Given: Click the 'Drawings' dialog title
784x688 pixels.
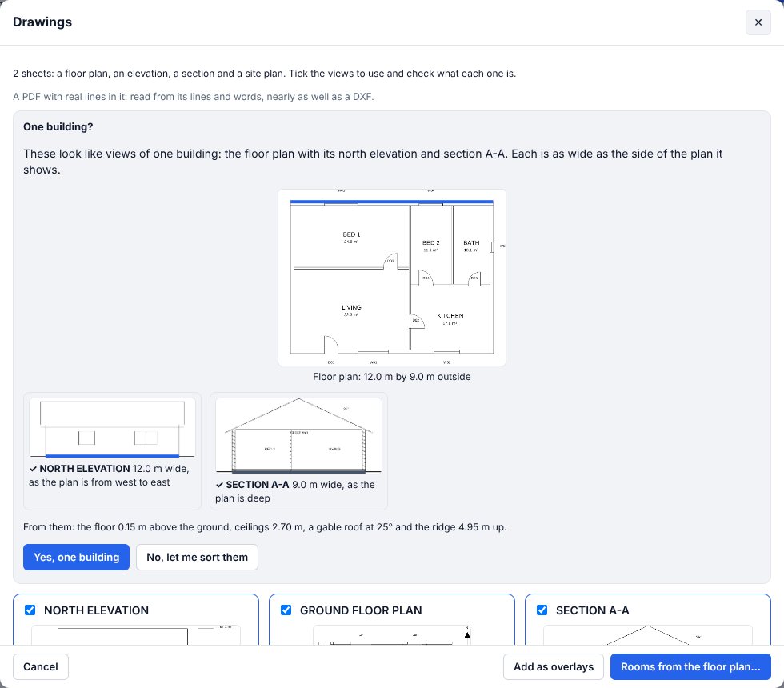Looking at the screenshot, I should (x=42, y=22).
